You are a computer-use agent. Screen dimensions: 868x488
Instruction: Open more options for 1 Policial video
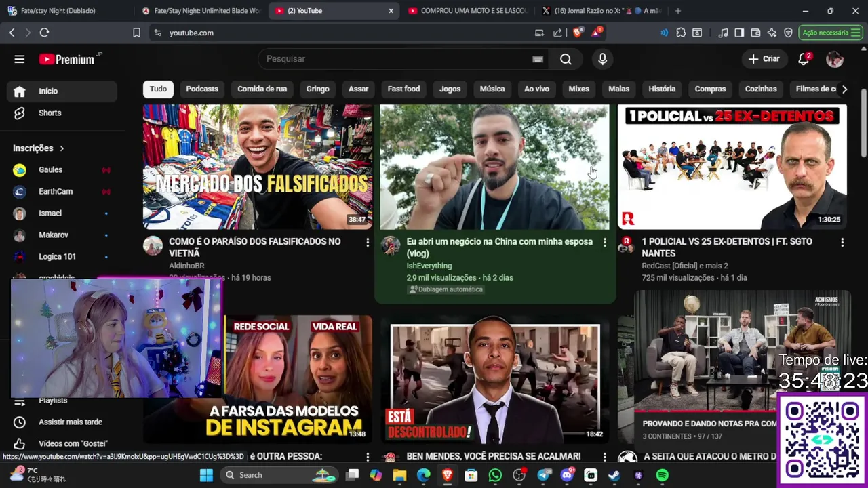point(842,242)
